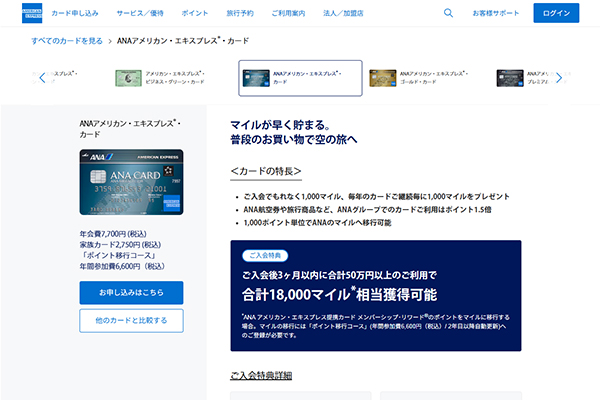Click the <カードの特長> heading
The height and width of the screenshot is (400, 600).
266,171
